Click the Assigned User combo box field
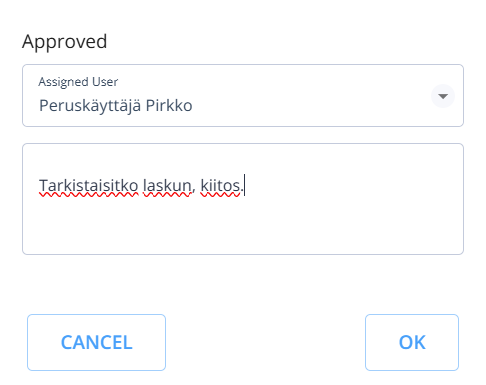486x385 pixels. point(243,95)
